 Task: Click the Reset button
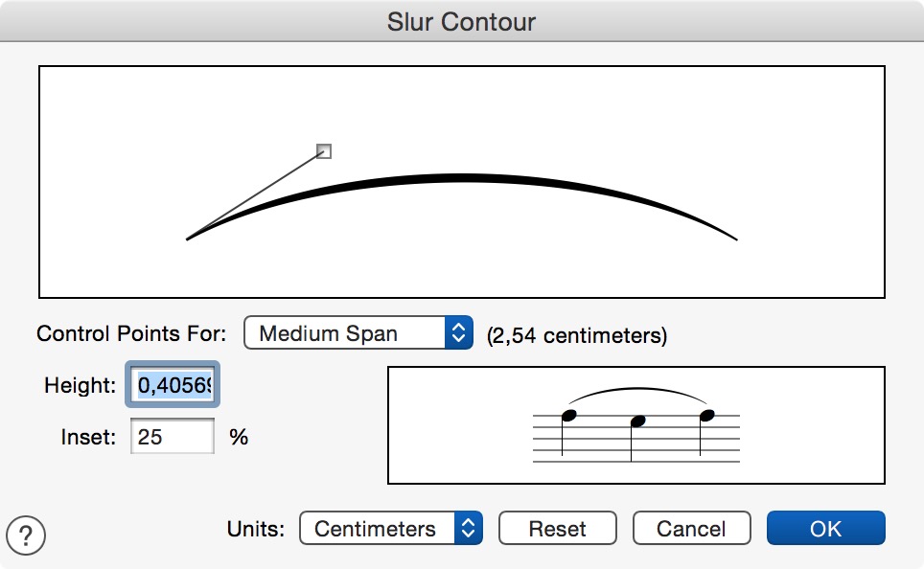(558, 528)
